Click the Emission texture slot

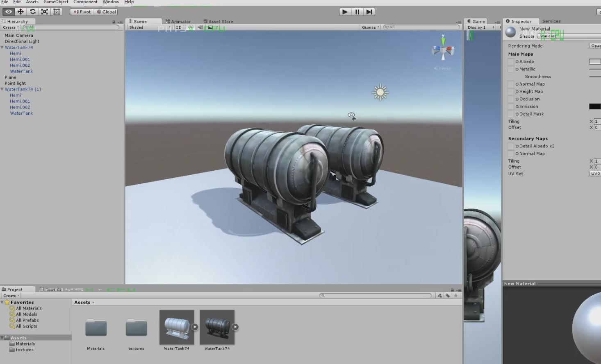click(x=511, y=106)
